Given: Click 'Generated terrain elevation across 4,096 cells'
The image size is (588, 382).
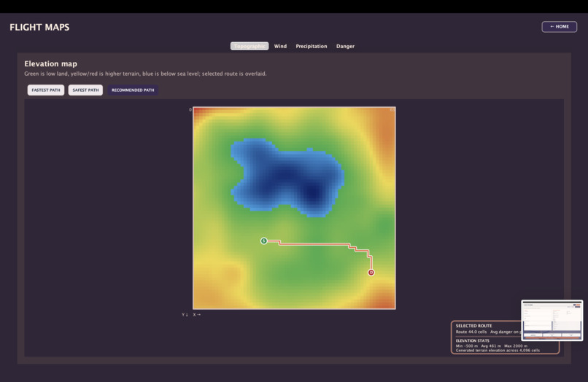Looking at the screenshot, I should coord(498,351).
